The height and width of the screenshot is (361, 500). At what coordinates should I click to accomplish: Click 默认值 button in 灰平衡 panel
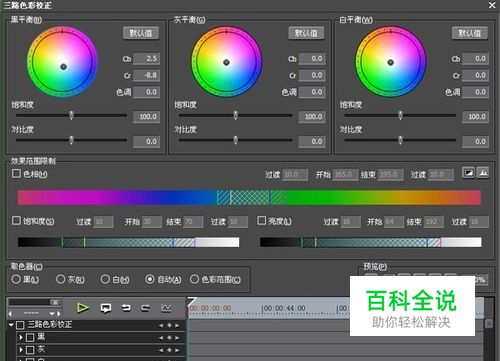point(306,33)
